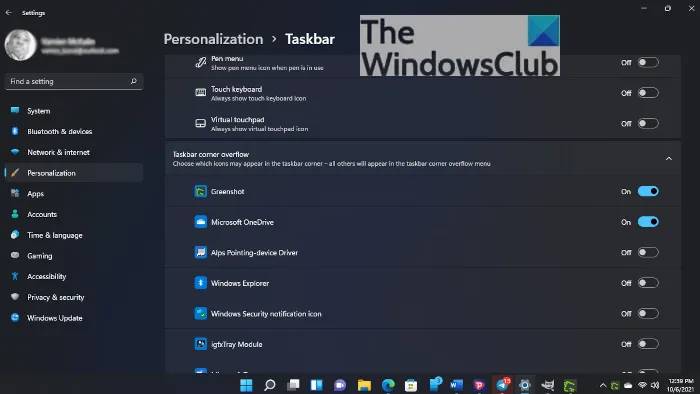The image size is (700, 394).
Task: Open Telegram from the taskbar
Action: 503,384
